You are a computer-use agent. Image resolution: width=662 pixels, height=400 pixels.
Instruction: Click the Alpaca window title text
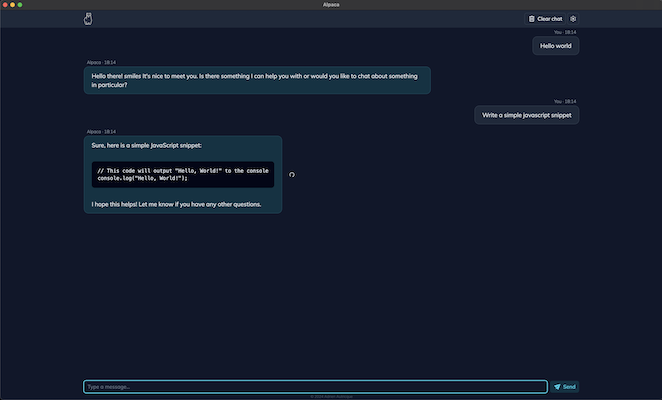click(x=330, y=5)
